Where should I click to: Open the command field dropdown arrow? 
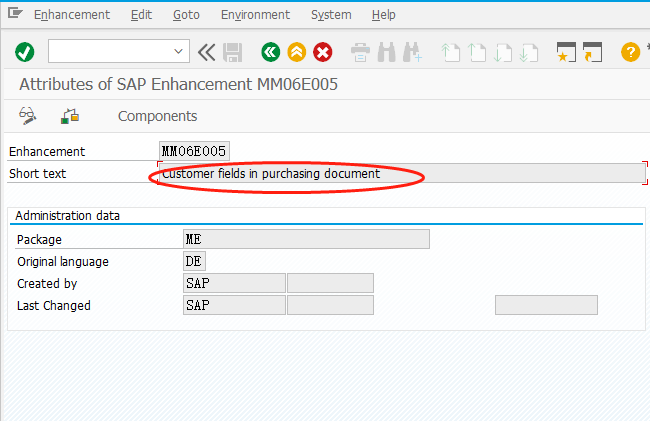(178, 51)
